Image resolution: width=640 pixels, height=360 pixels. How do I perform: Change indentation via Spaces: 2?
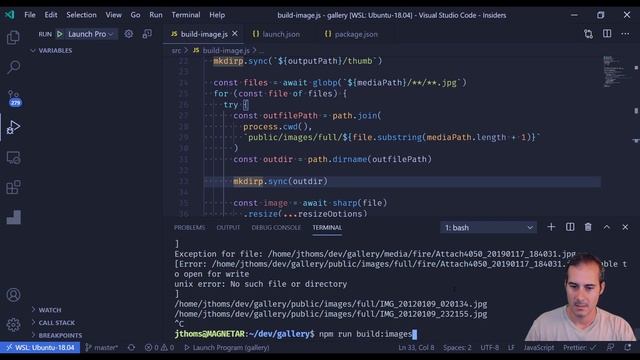click(457, 348)
